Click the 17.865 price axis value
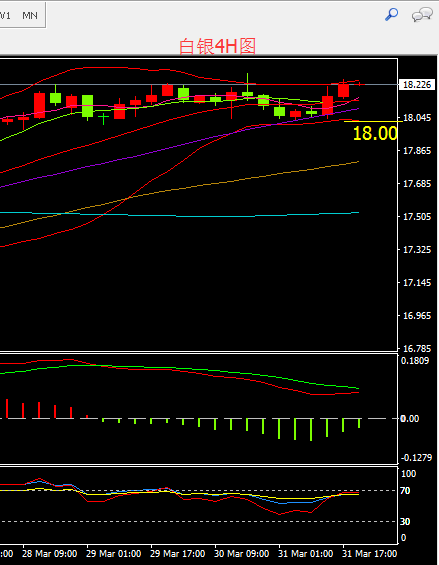Image resolution: width=439 pixels, height=565 pixels. (x=417, y=151)
